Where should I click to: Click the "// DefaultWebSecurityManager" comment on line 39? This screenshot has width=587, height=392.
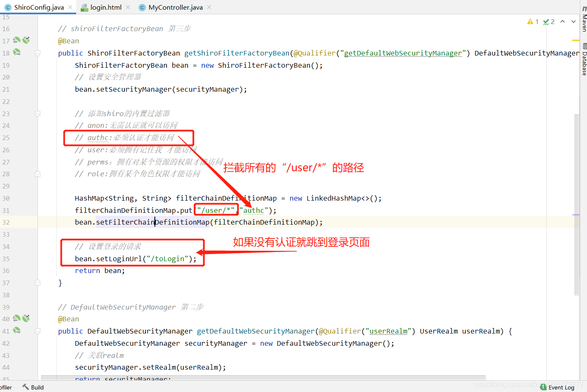131,307
